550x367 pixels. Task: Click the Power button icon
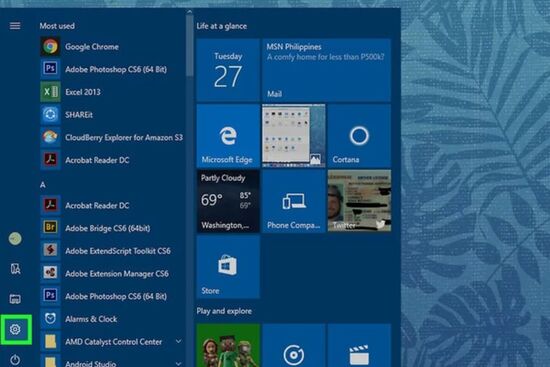[15, 359]
